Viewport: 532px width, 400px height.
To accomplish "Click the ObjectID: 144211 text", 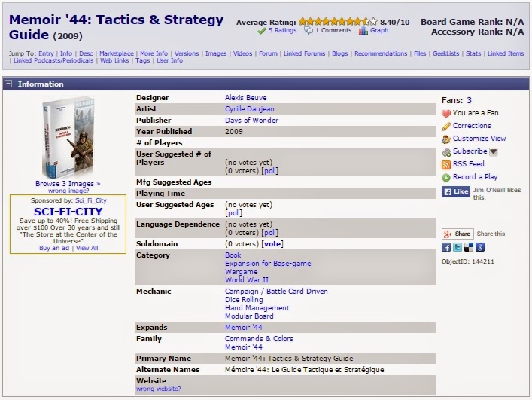I will (x=467, y=262).
